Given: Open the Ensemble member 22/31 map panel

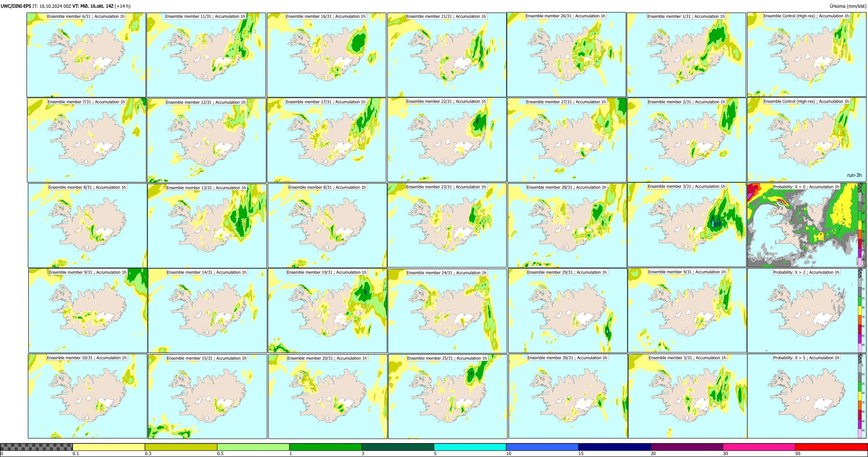Looking at the screenshot, I should (447, 140).
